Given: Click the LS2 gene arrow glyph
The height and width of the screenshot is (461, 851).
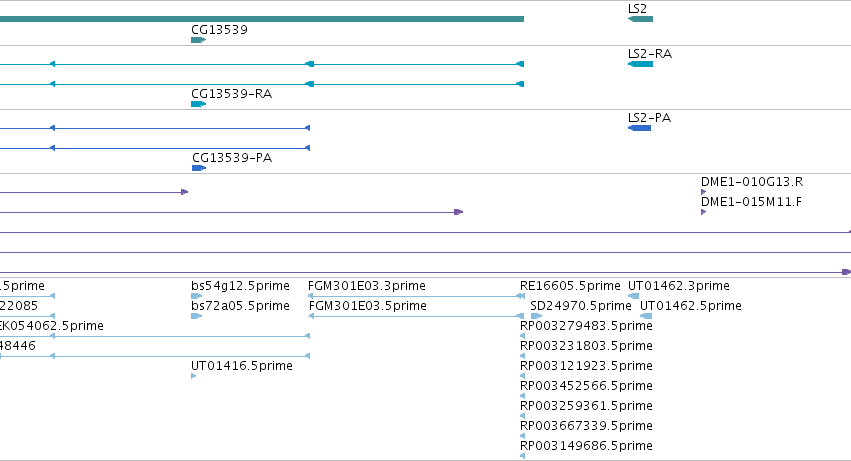Looking at the screenshot, I should [640, 19].
